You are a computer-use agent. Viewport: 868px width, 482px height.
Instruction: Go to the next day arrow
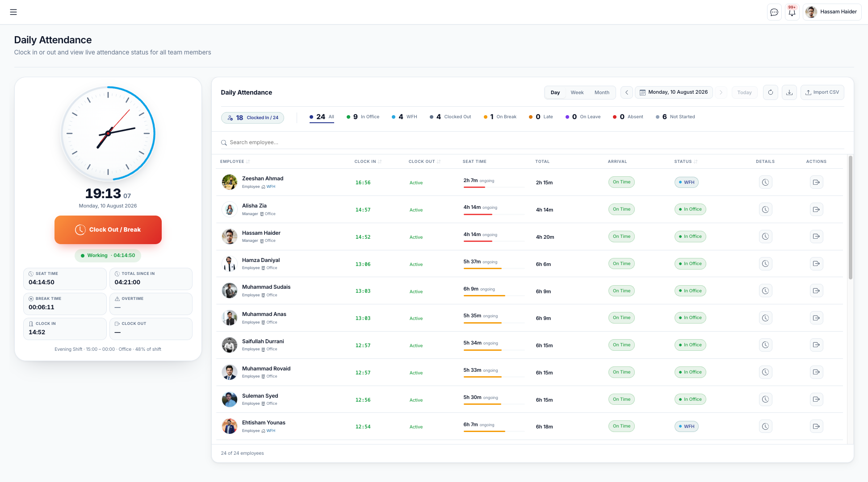(x=721, y=92)
